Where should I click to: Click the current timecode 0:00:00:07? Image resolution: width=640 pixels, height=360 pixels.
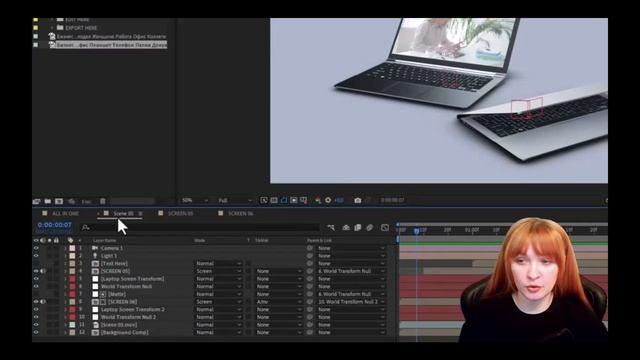(x=54, y=225)
